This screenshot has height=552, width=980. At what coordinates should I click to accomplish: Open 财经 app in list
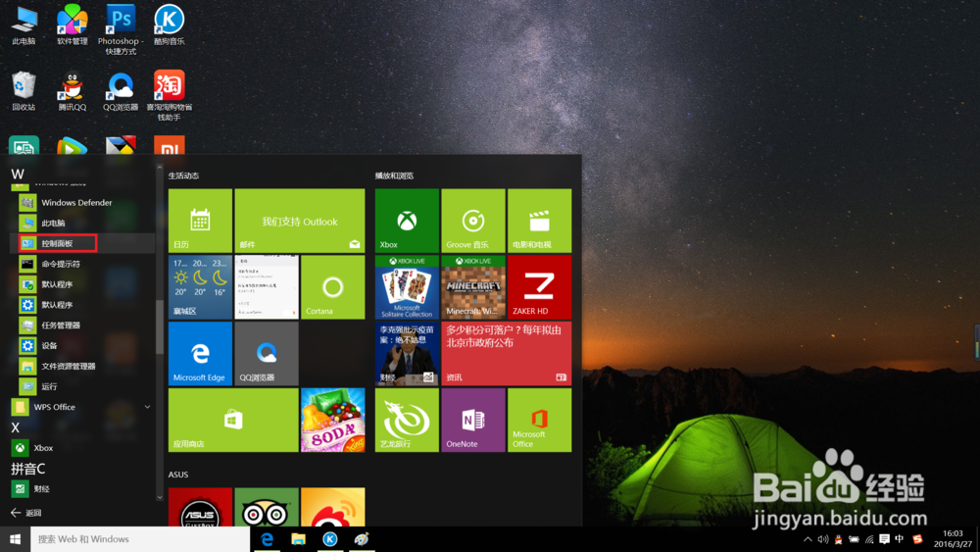point(82,489)
